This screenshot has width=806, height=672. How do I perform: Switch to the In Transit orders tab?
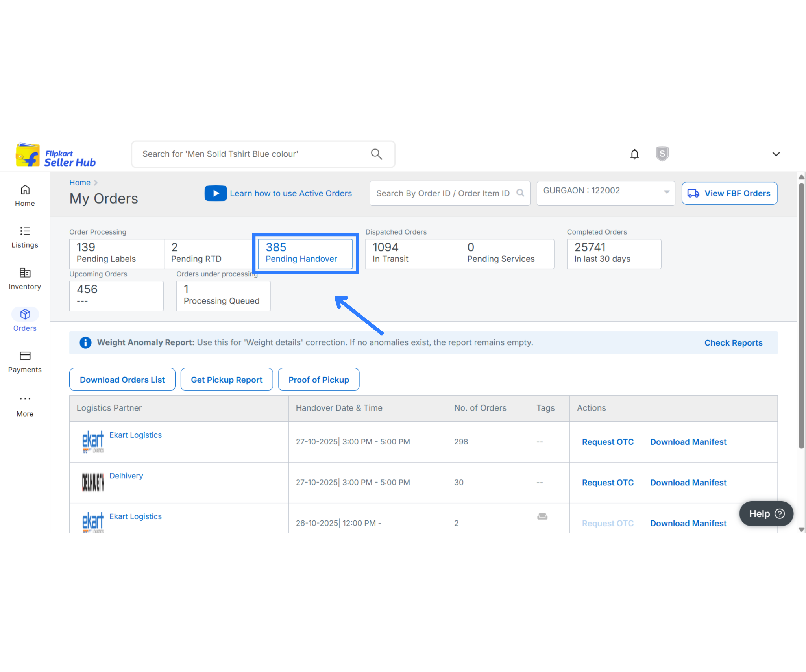tap(412, 254)
